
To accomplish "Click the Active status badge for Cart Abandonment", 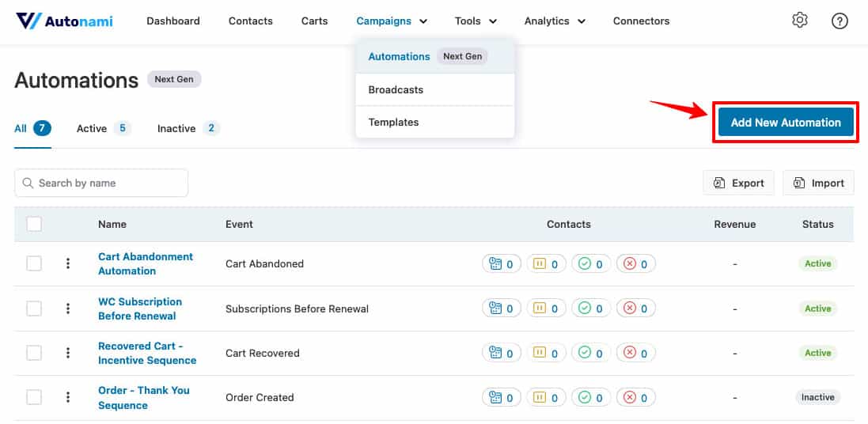I will 817,263.
